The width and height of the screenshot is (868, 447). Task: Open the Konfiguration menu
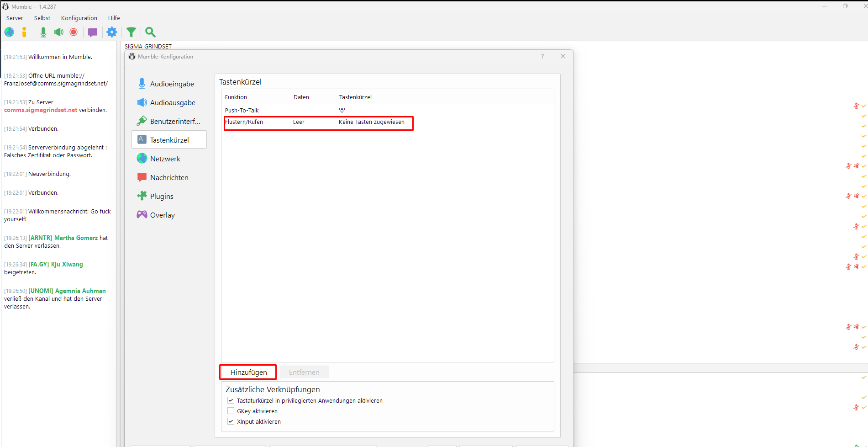click(79, 18)
